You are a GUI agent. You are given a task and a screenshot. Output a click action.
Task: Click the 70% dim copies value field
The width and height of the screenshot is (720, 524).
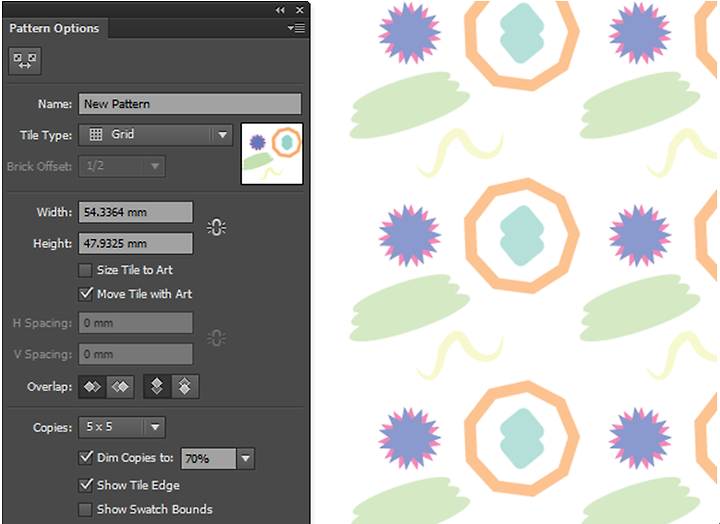(208, 458)
